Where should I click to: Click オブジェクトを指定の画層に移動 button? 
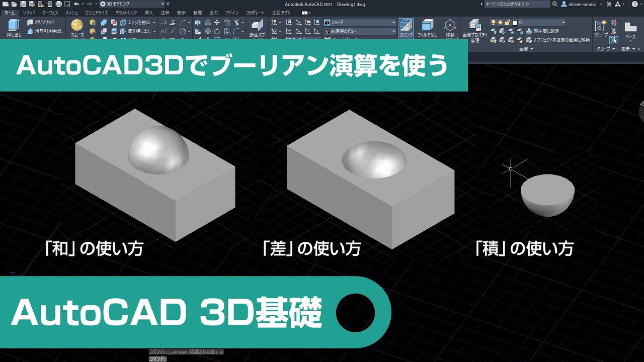click(x=557, y=40)
